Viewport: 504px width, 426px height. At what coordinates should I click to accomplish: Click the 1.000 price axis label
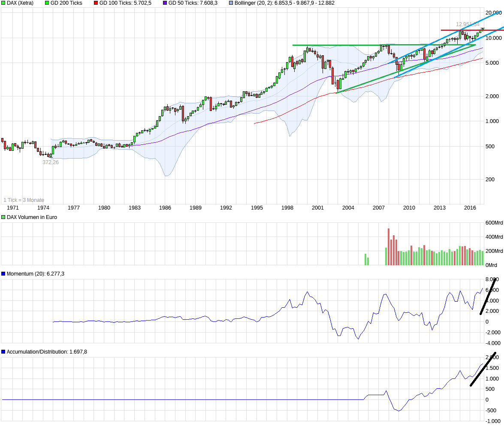point(492,121)
